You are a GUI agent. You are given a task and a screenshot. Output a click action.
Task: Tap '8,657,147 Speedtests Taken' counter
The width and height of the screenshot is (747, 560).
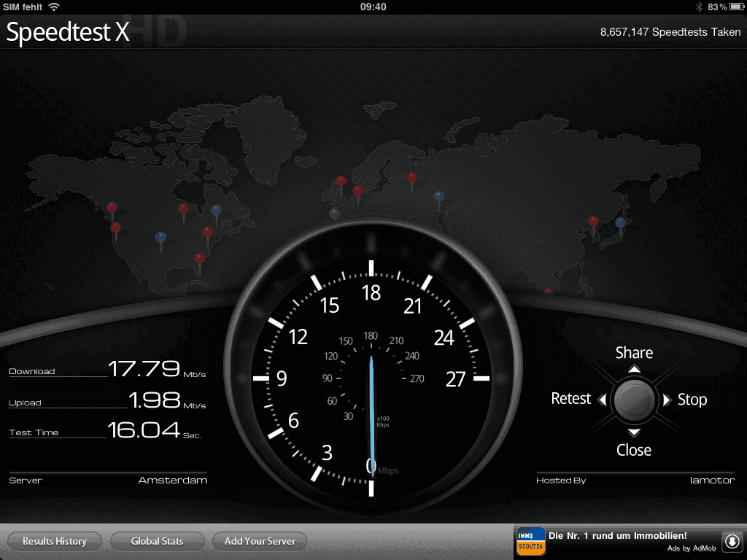tap(670, 32)
